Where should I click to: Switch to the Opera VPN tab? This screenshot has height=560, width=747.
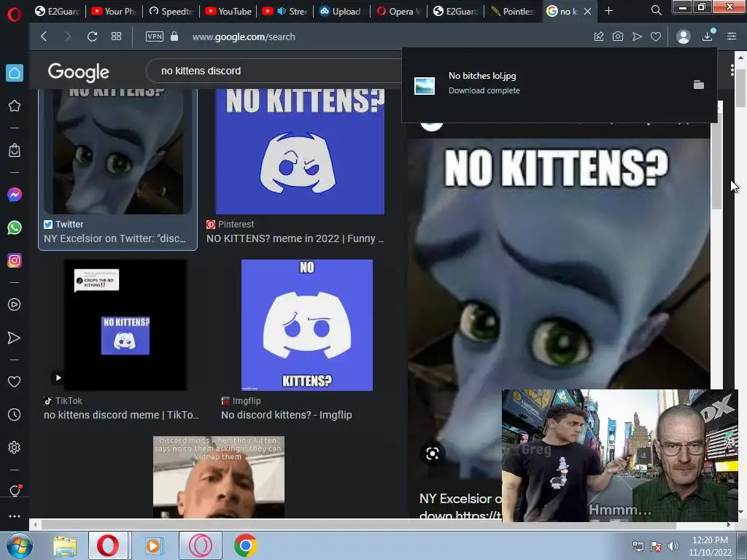(x=398, y=11)
